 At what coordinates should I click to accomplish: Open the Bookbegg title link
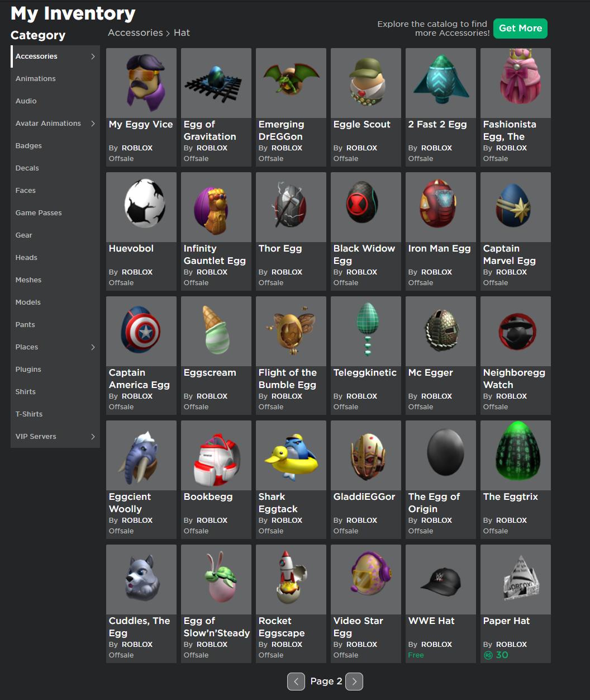(208, 497)
